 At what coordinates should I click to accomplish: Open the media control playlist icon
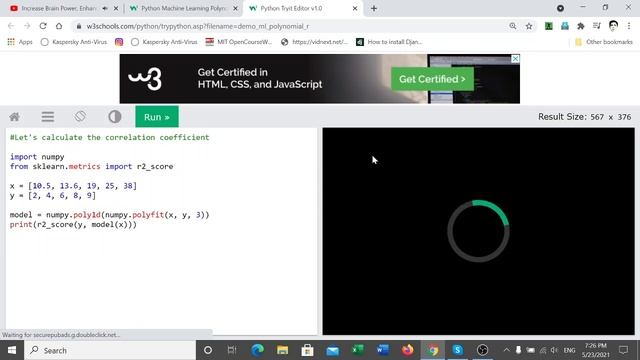597,26
